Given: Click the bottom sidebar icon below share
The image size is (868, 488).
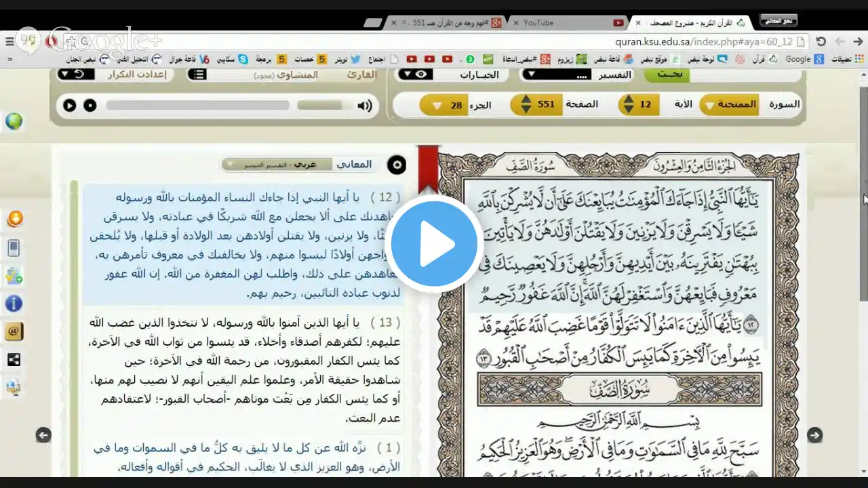Looking at the screenshot, I should [14, 387].
